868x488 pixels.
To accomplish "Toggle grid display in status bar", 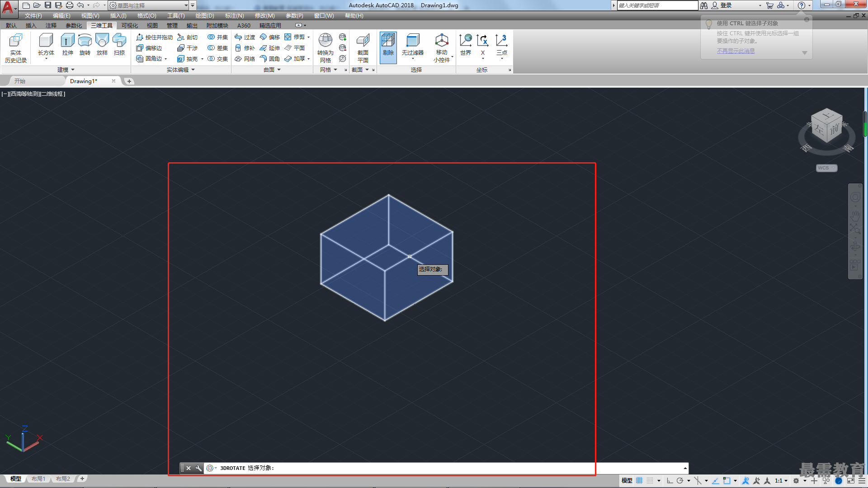I will 639,481.
